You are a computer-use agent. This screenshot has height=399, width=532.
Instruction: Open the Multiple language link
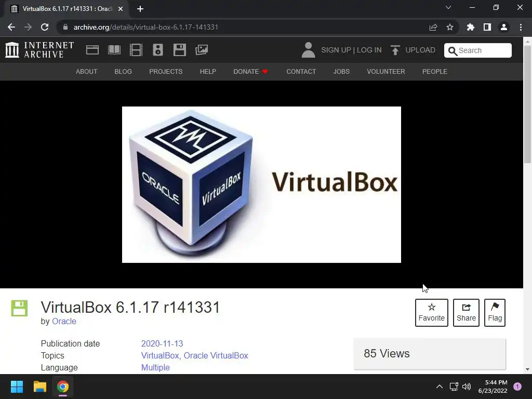(155, 367)
